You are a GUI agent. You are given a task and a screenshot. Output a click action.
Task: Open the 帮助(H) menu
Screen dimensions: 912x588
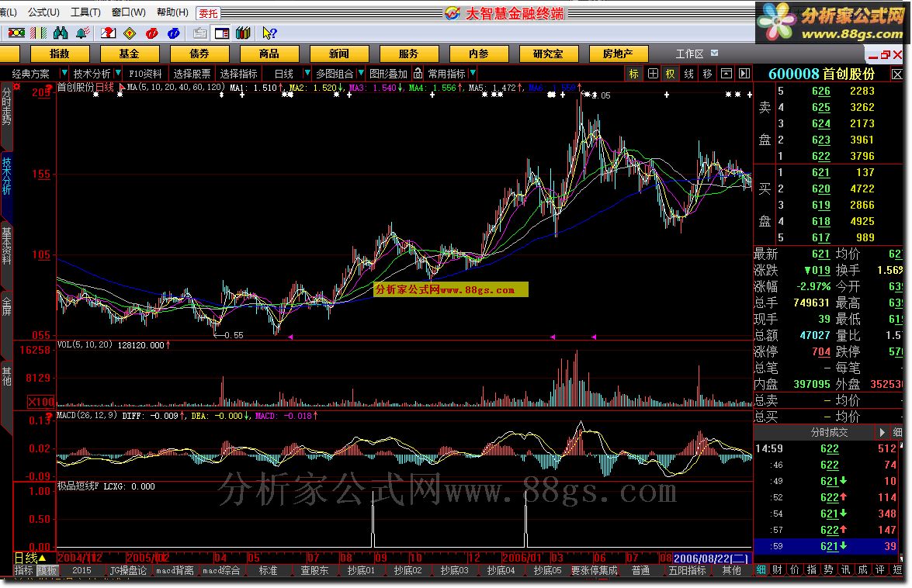click(x=173, y=12)
